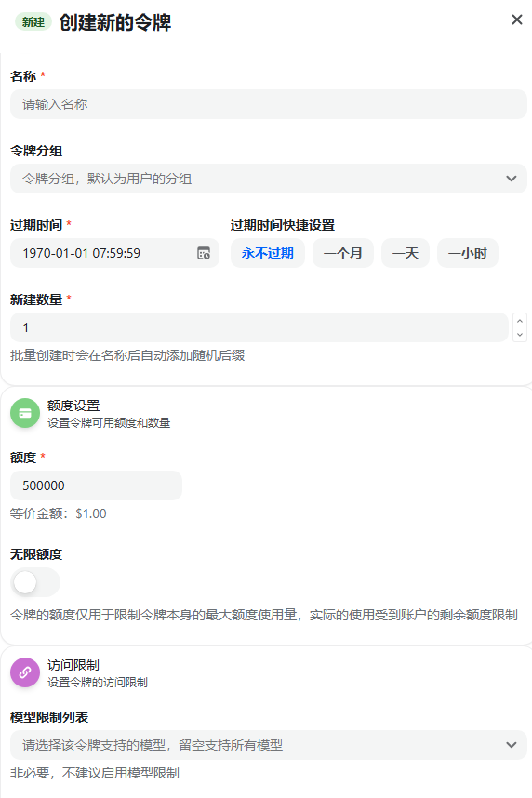
Task: Click the 非必要，不建议启用模型限制 hint
Action: (x=95, y=773)
